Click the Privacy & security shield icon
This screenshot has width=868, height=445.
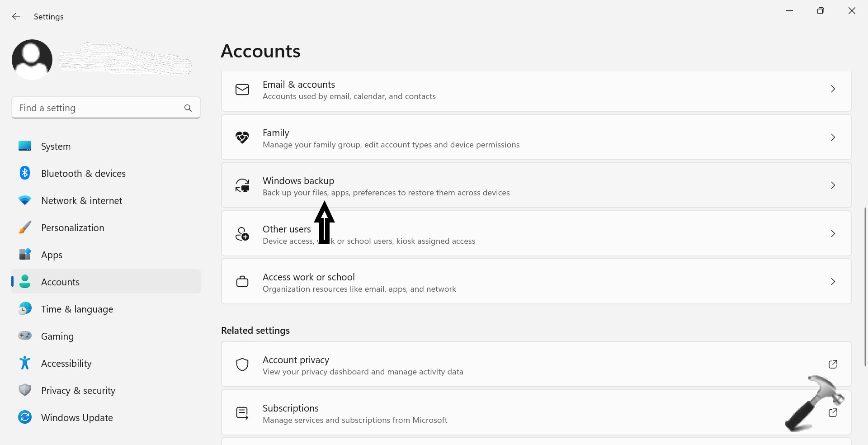[25, 390]
